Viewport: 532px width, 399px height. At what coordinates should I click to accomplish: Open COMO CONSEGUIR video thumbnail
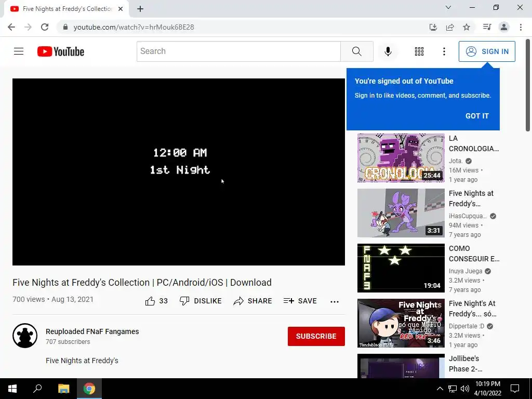click(x=401, y=268)
